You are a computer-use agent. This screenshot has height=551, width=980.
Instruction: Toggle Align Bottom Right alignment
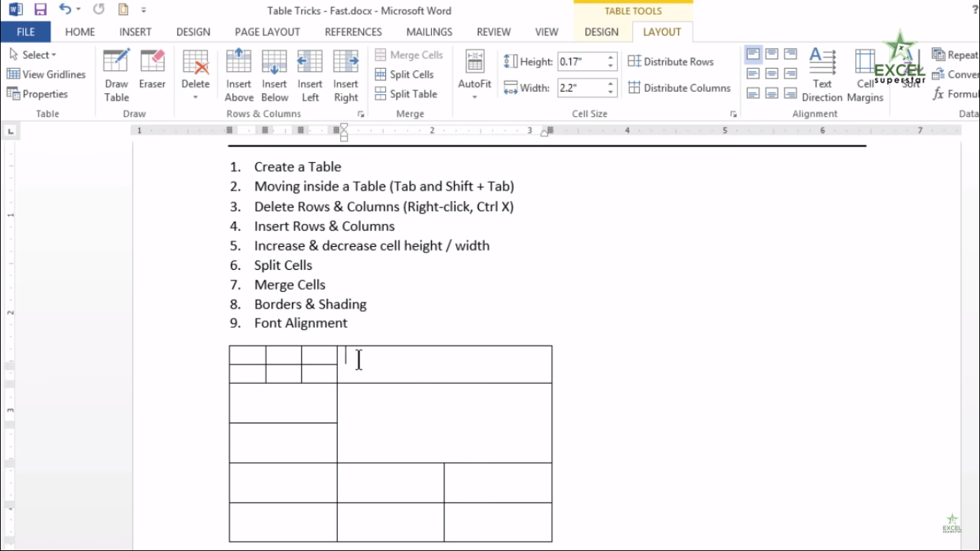pyautogui.click(x=791, y=93)
